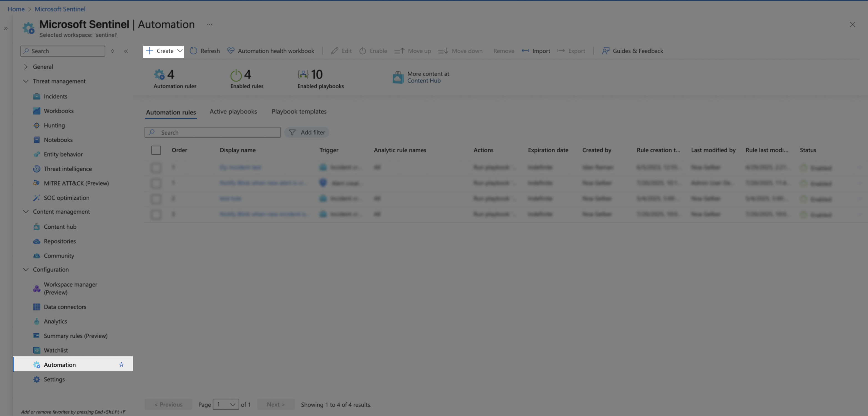Tick the last automation rule checkbox

(156, 215)
